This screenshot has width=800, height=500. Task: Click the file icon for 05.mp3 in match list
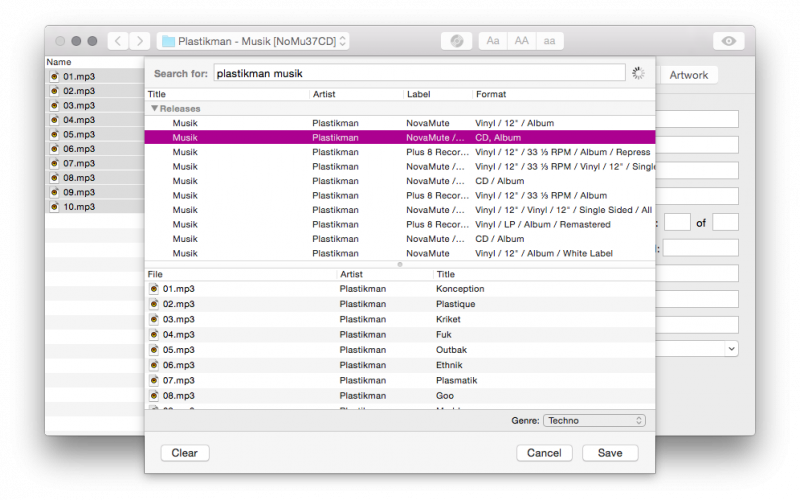(154, 350)
